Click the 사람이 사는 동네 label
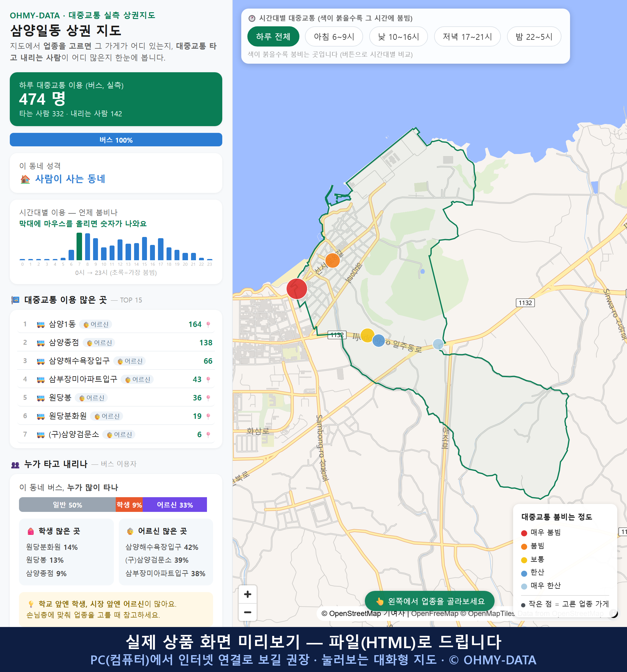627x672 pixels. [70, 179]
